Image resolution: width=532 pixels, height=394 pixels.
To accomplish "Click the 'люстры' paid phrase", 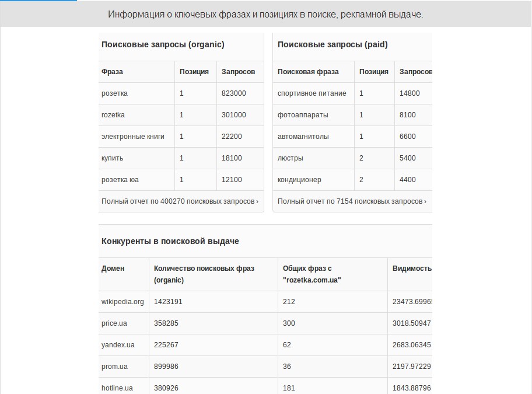I will click(x=290, y=158).
